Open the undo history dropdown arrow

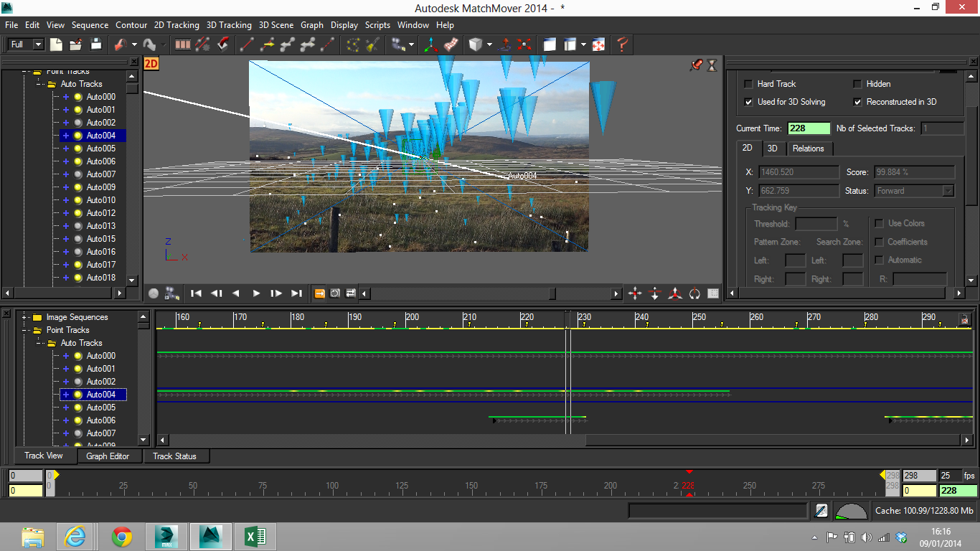point(133,44)
